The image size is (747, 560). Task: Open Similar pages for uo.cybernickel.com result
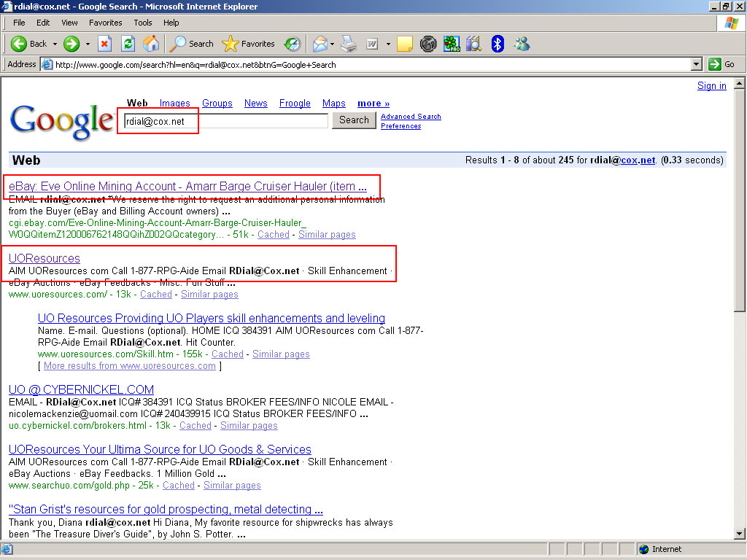(x=249, y=425)
